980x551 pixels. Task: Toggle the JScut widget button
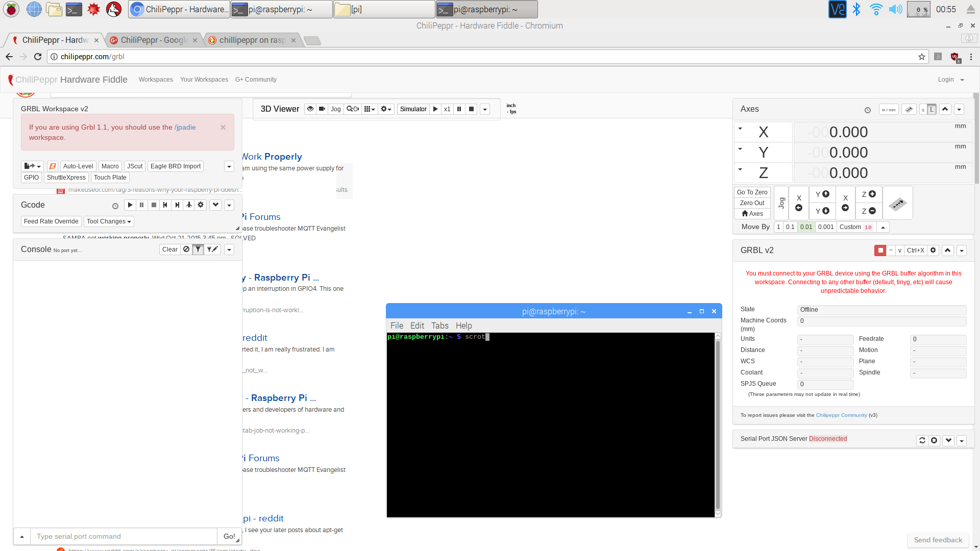(135, 166)
